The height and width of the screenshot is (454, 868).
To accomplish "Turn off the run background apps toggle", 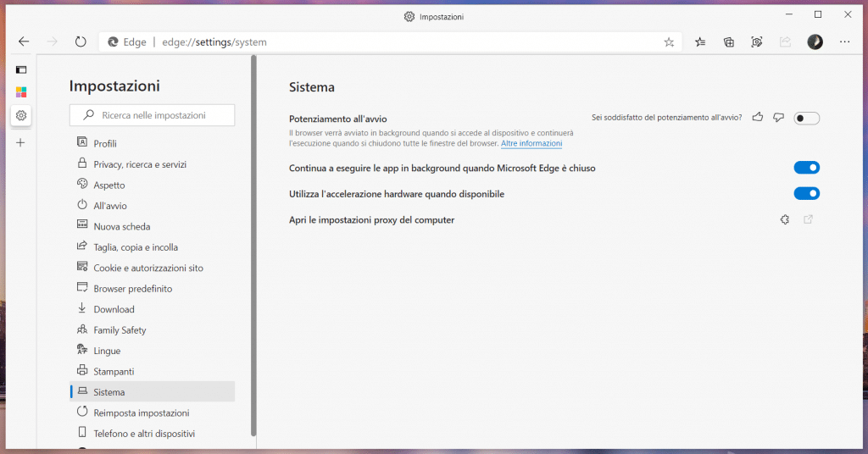I will pos(806,168).
